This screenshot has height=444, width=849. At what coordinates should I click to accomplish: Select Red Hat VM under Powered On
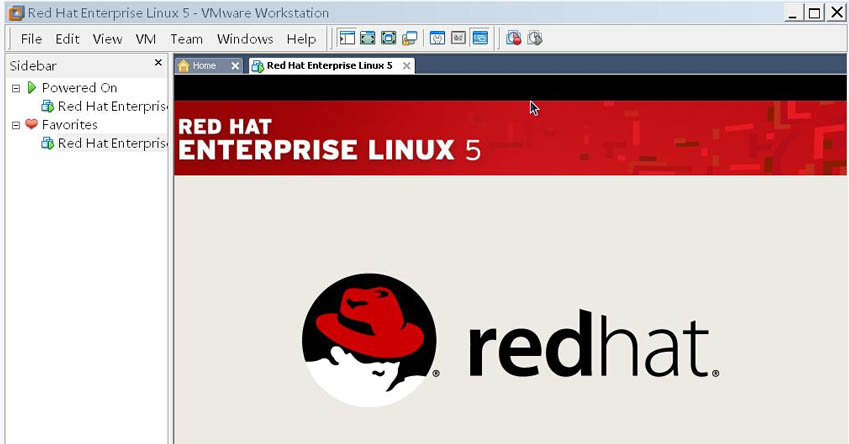point(110,106)
